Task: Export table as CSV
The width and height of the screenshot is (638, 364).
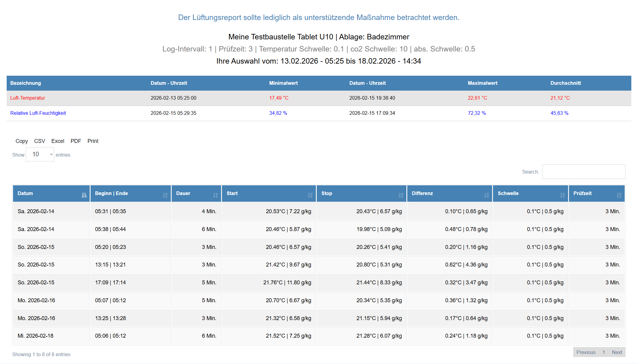Action: click(39, 141)
